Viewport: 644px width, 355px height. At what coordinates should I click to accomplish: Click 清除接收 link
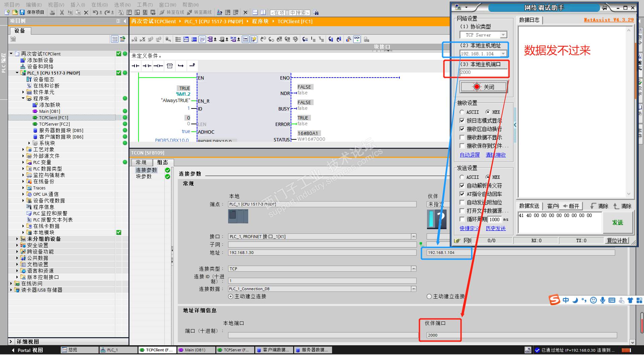coord(496,155)
